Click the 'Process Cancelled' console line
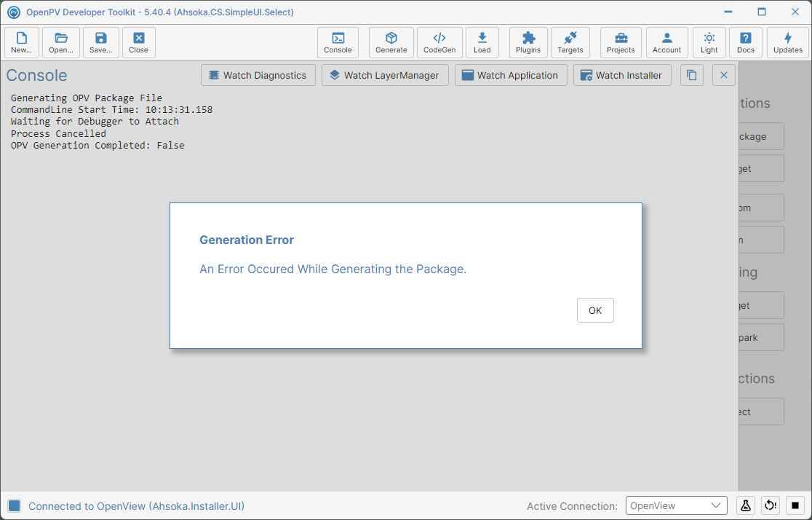 (58, 133)
